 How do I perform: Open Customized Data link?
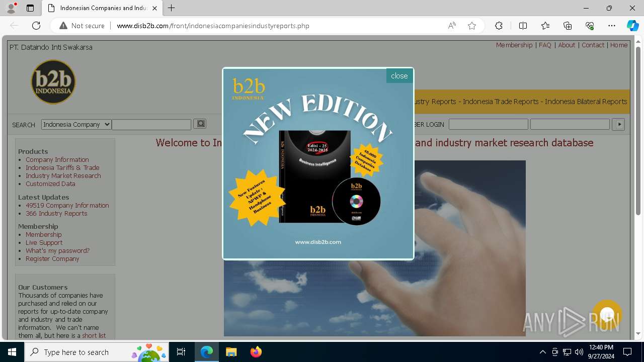click(x=50, y=184)
